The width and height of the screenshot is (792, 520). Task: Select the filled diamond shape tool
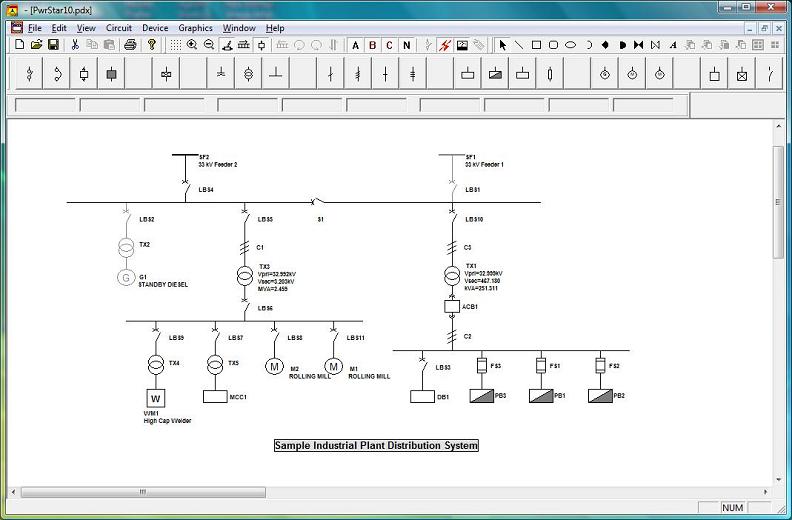(605, 45)
